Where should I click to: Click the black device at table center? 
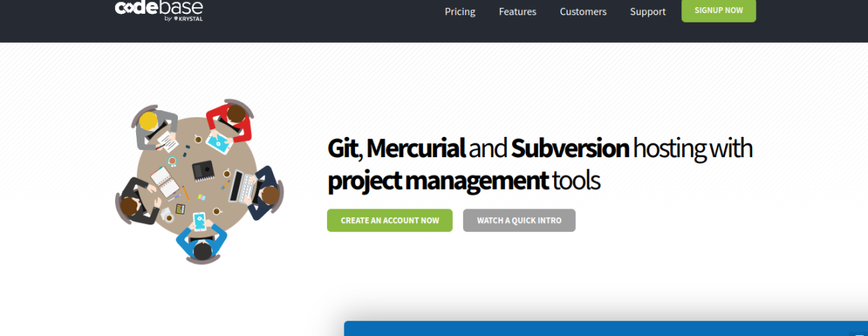coord(202,171)
